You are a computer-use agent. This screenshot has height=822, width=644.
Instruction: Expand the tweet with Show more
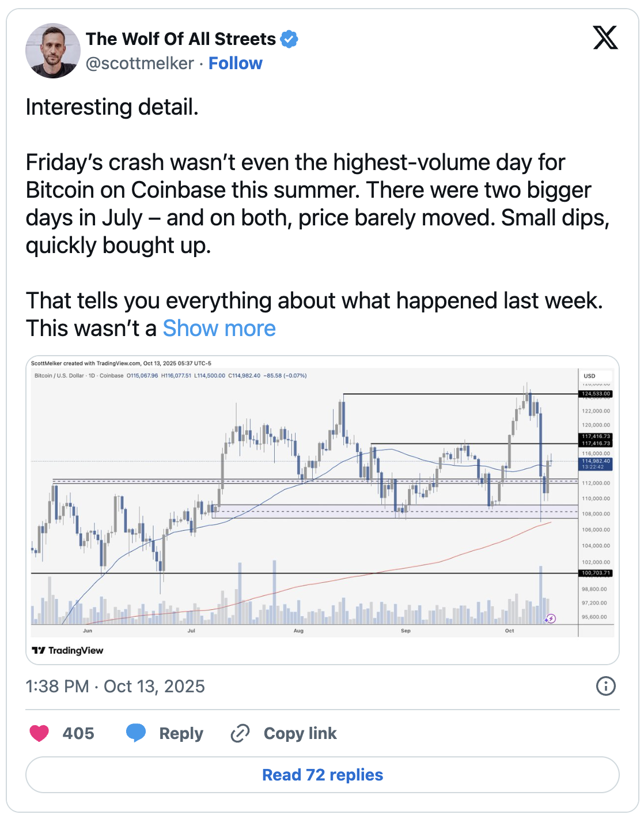(x=219, y=329)
